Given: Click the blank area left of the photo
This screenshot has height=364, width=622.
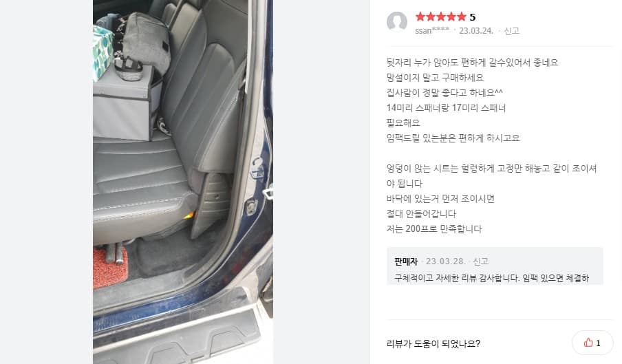Looking at the screenshot, I should click(46, 182).
